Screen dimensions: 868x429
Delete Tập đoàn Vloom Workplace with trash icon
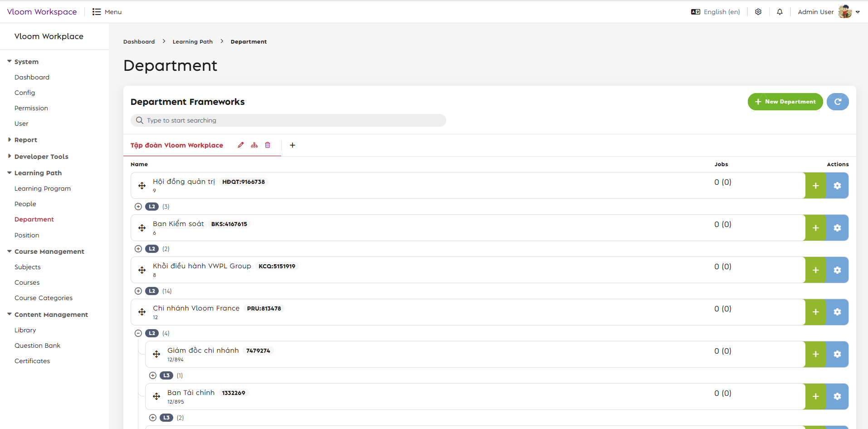point(268,145)
